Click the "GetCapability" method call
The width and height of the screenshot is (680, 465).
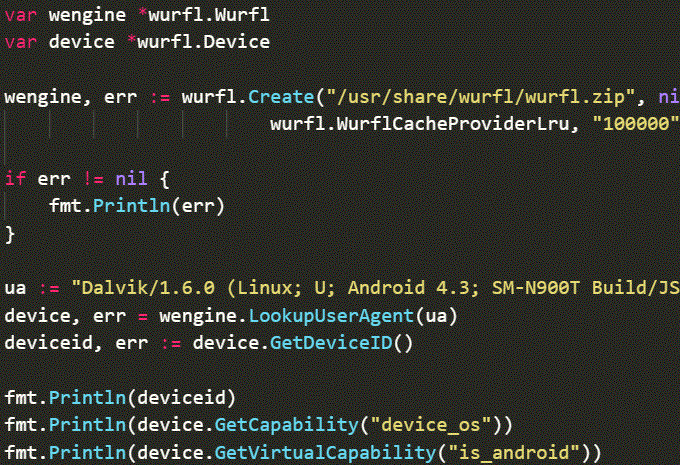[287, 425]
